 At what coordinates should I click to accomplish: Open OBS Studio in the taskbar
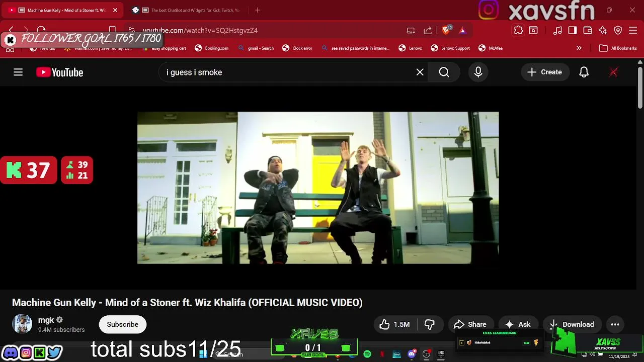(x=426, y=354)
